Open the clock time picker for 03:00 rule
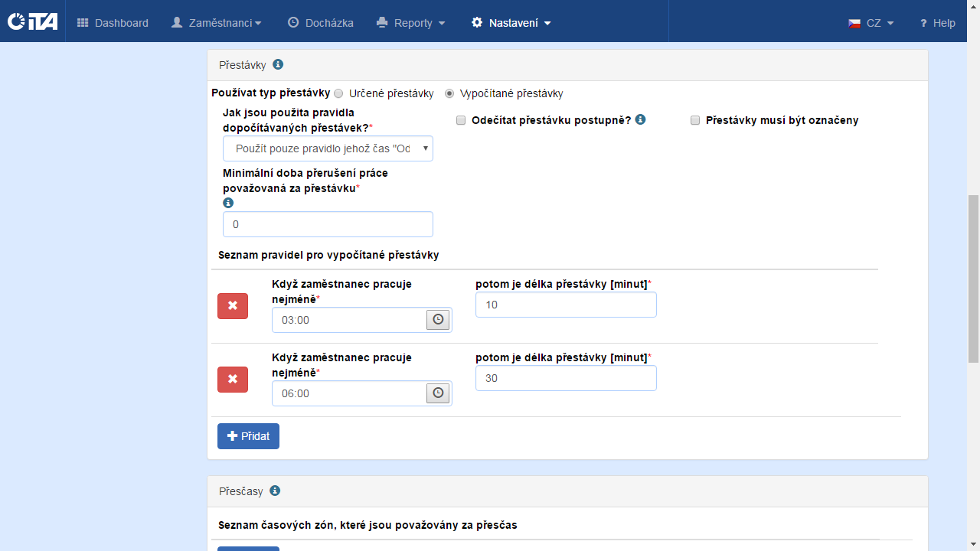980x551 pixels. [438, 320]
